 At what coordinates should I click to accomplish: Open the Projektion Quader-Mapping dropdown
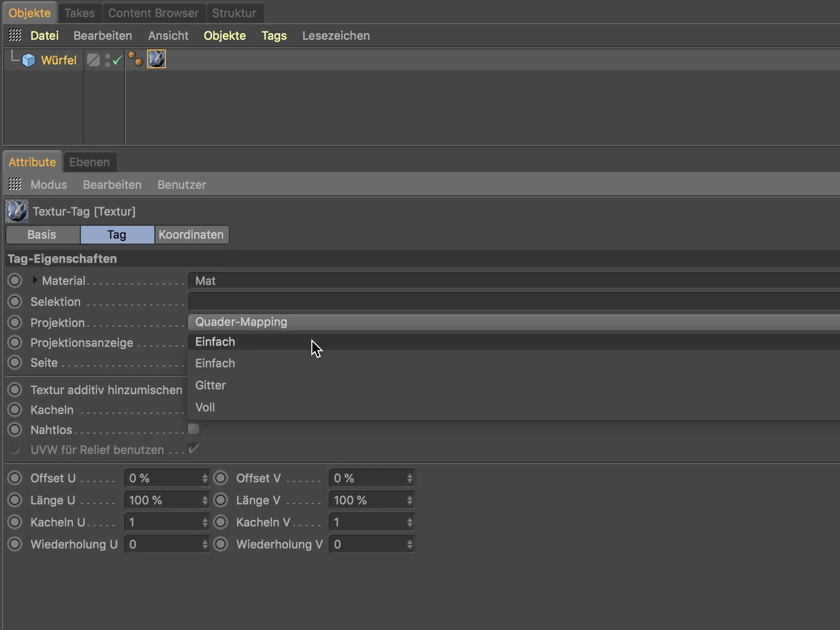(x=514, y=322)
